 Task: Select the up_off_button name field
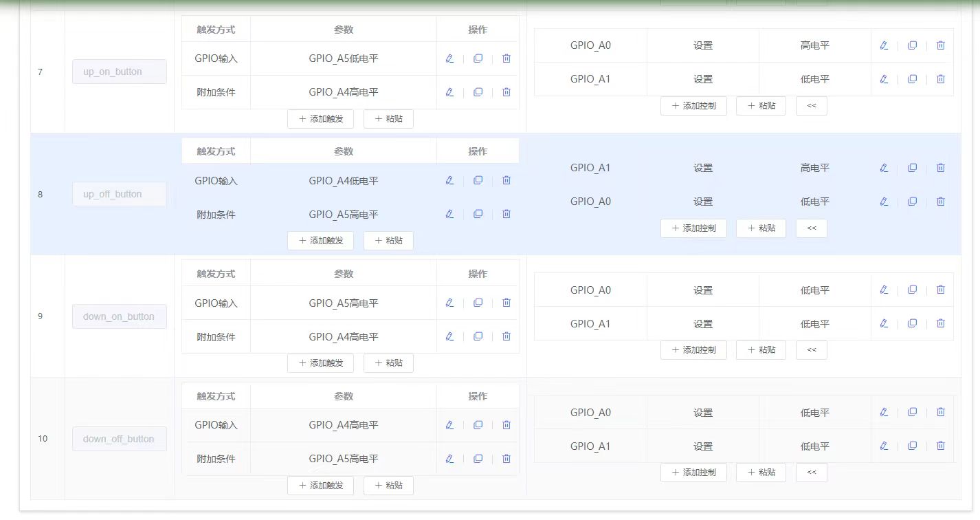tap(119, 194)
